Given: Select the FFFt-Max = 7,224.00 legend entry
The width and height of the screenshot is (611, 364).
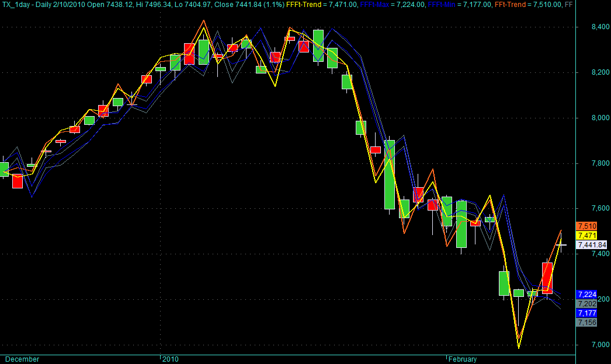Looking at the screenshot, I should point(393,5).
